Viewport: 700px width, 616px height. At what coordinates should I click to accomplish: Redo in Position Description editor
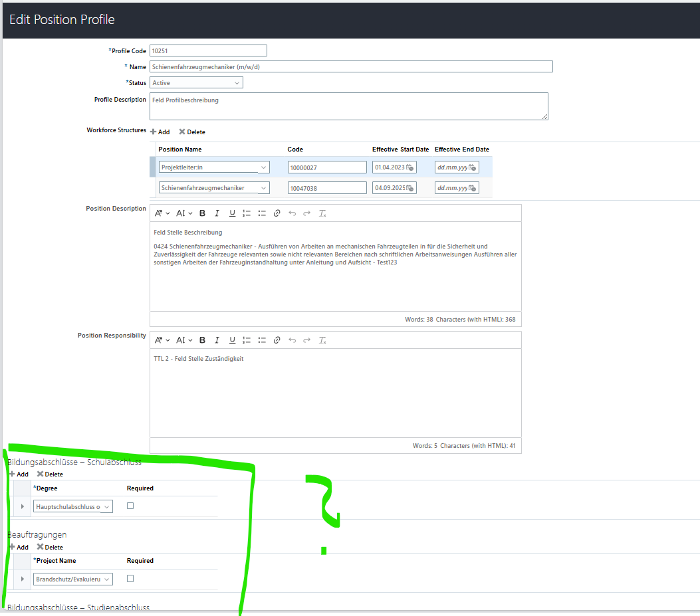[x=306, y=213]
